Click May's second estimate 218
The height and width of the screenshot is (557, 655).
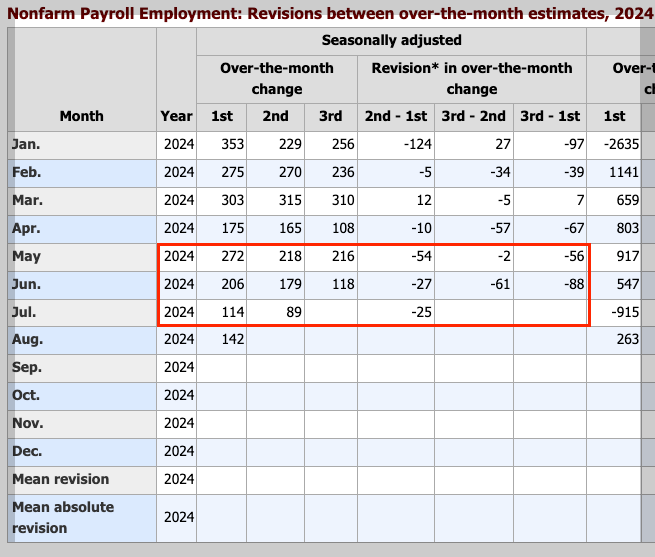point(290,256)
